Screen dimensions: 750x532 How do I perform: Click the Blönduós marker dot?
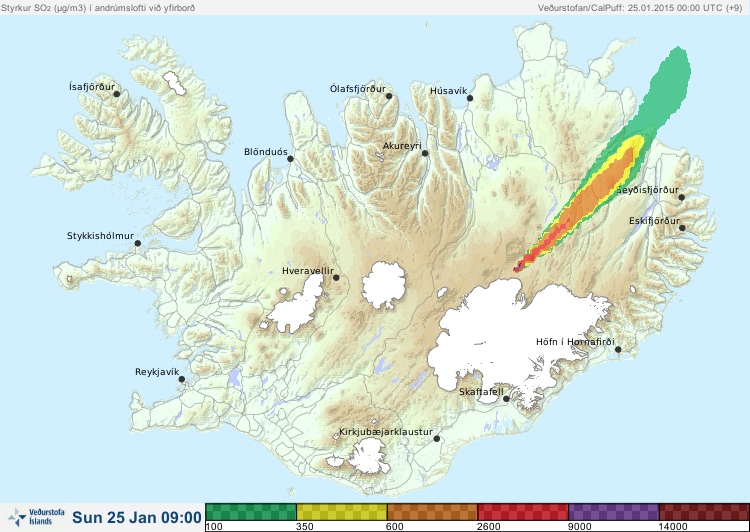point(290,159)
